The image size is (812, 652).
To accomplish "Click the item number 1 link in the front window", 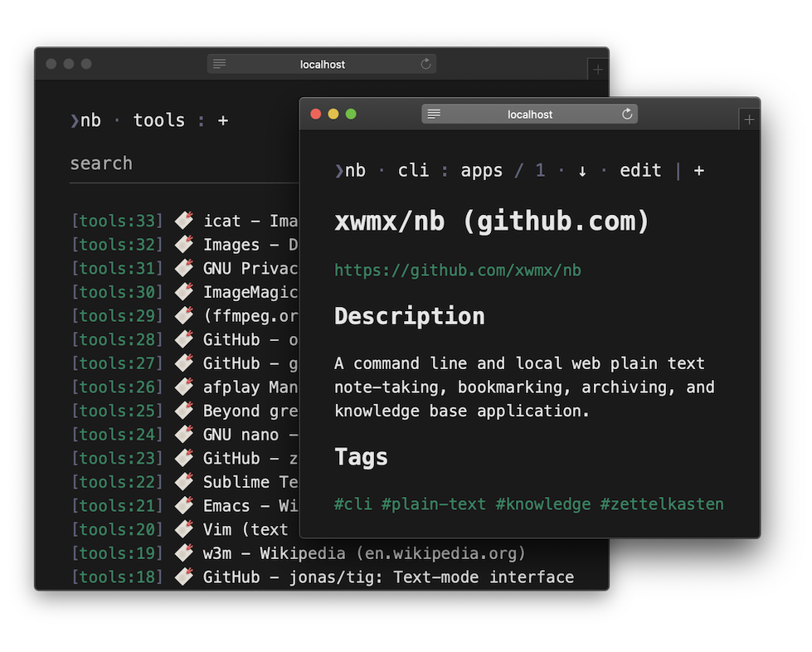I will (x=540, y=170).
